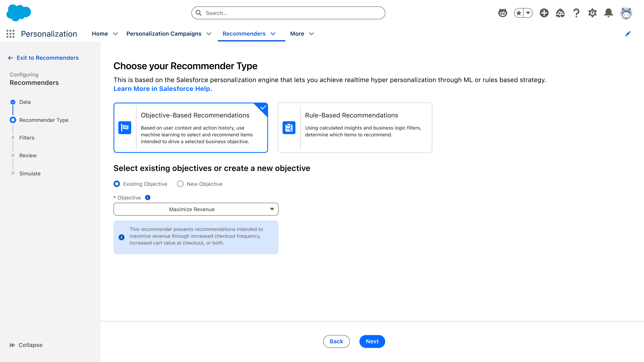The height and width of the screenshot is (362, 644).
Task: Select the New Objective radio button
Action: 180,184
